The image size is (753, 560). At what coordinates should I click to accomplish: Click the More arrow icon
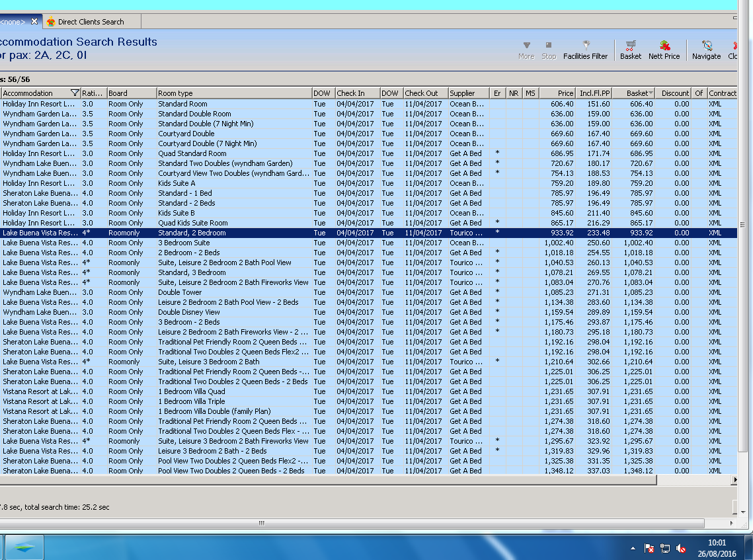[x=526, y=50]
